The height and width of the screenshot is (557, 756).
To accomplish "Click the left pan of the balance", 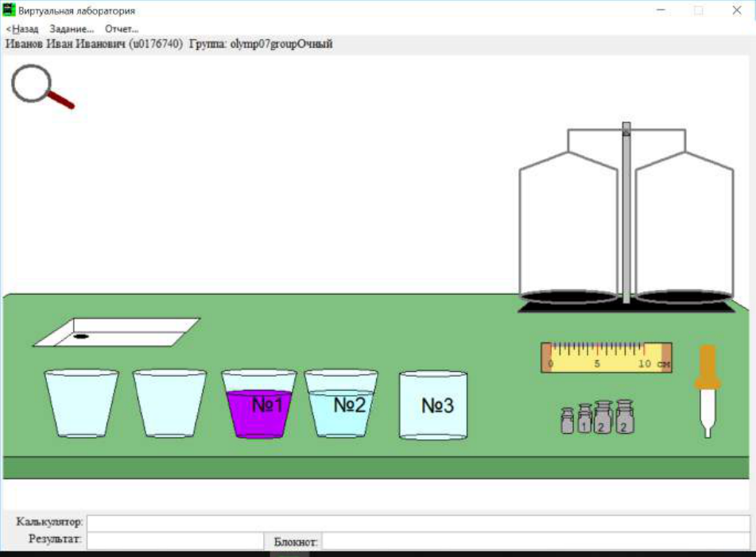I will pos(569,297).
